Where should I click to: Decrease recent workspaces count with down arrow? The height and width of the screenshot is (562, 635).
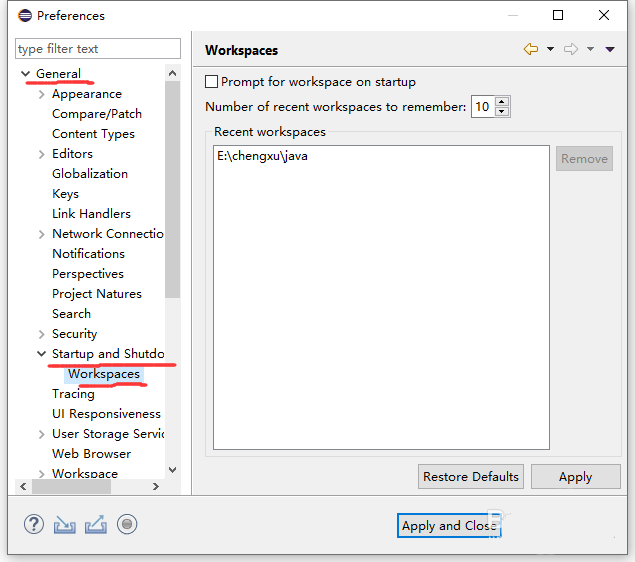point(502,111)
